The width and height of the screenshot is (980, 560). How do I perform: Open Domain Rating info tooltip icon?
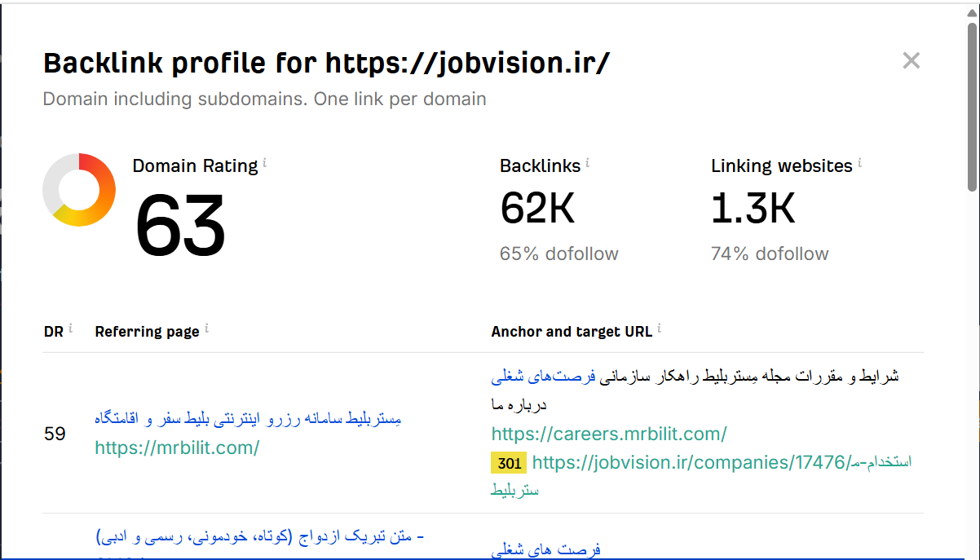264,161
